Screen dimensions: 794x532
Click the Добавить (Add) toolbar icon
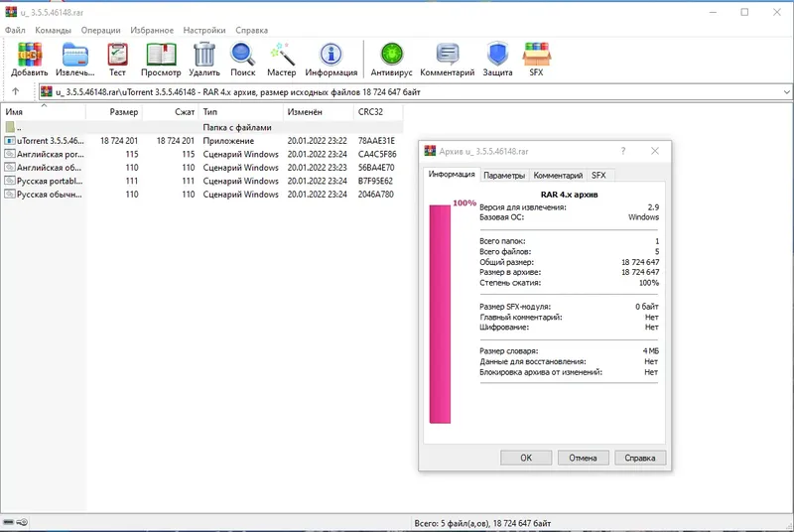pos(30,55)
